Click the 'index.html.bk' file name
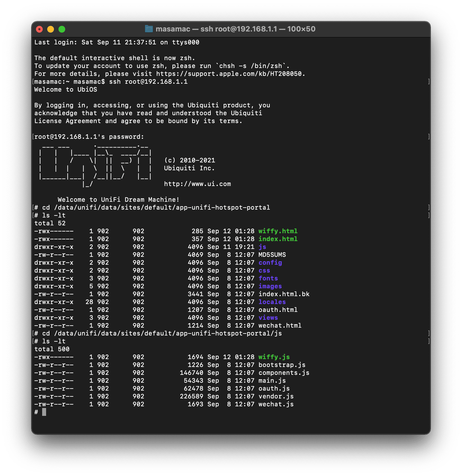Screen dimensions: 462x476 coord(284,294)
